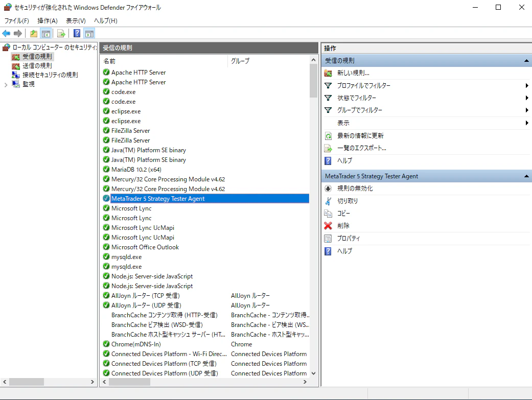
Task: Click the Export list toolbar icon
Action: point(61,33)
